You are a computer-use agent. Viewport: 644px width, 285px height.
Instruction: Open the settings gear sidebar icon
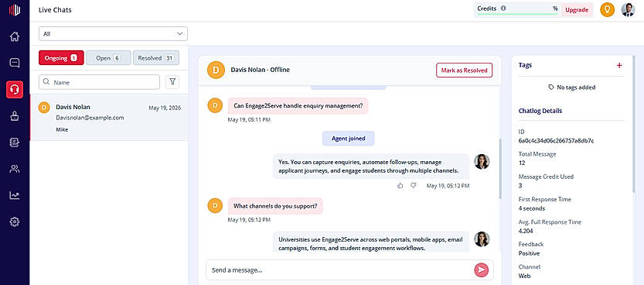pyautogui.click(x=15, y=221)
